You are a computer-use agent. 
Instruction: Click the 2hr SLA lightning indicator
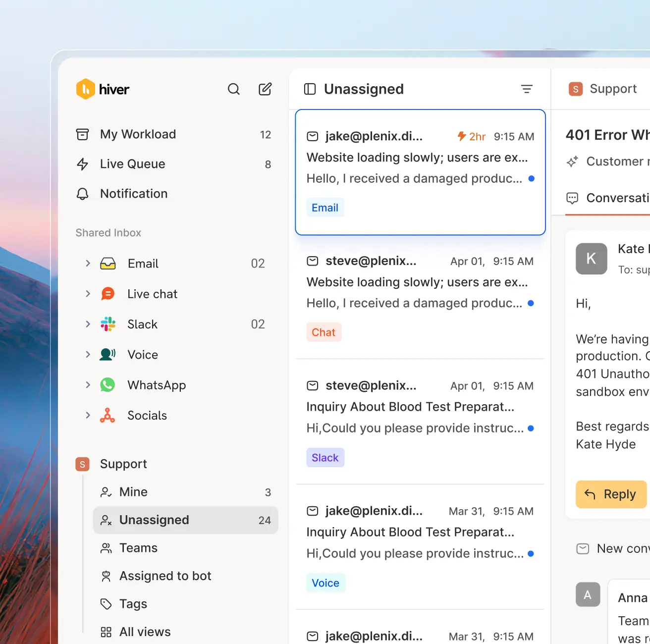click(x=471, y=136)
